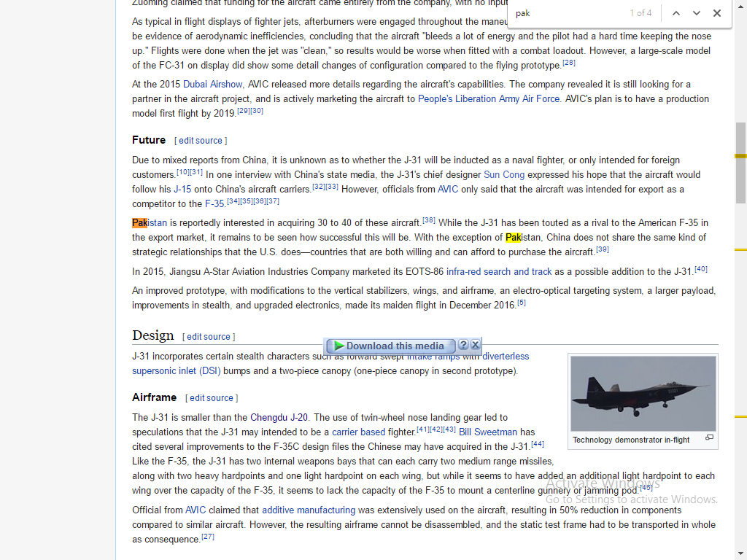Click citation reference [39]
The height and width of the screenshot is (560, 747).
pyautogui.click(x=603, y=249)
